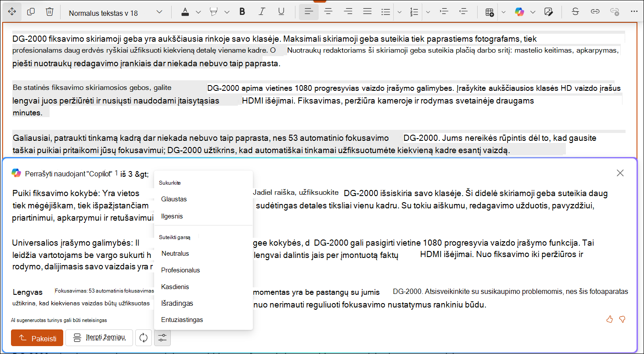644x354 pixels.
Task: Align text right
Action: (x=348, y=12)
